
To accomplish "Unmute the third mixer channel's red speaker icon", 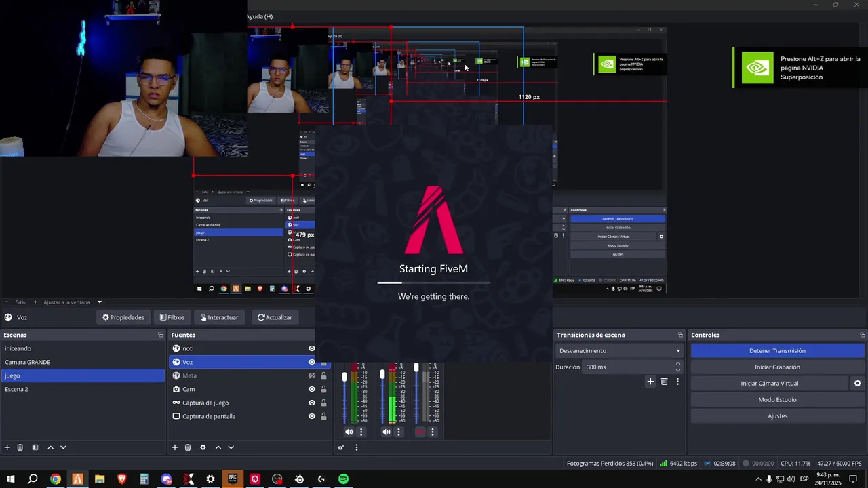I will pyautogui.click(x=420, y=432).
